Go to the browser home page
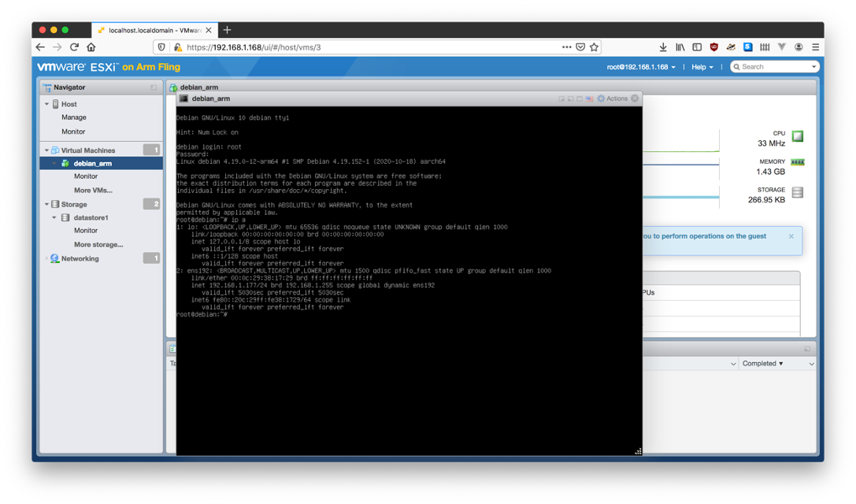856x504 pixels. [x=91, y=47]
